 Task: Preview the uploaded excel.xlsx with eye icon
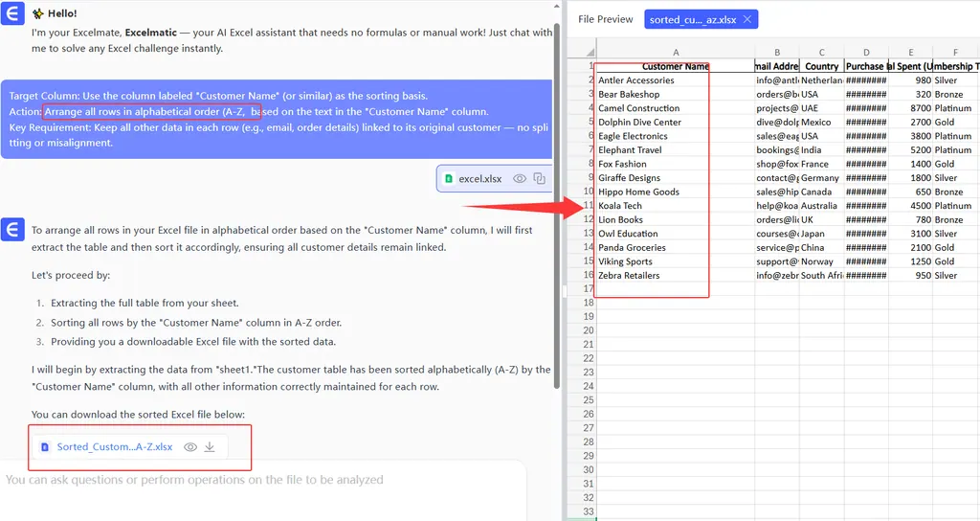pyautogui.click(x=520, y=178)
